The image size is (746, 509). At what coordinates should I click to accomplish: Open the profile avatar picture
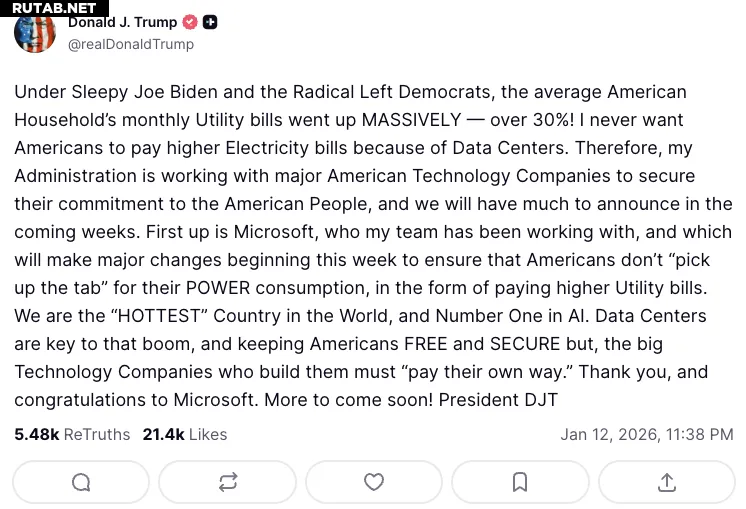coord(35,32)
